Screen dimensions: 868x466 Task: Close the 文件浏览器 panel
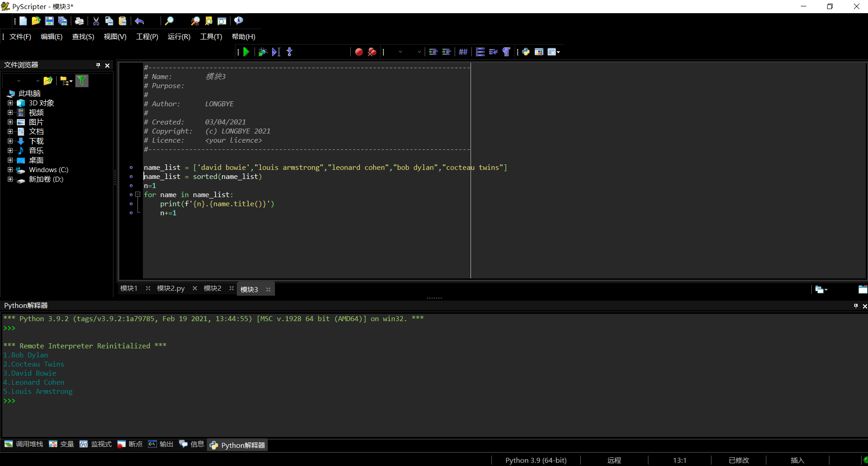point(108,65)
